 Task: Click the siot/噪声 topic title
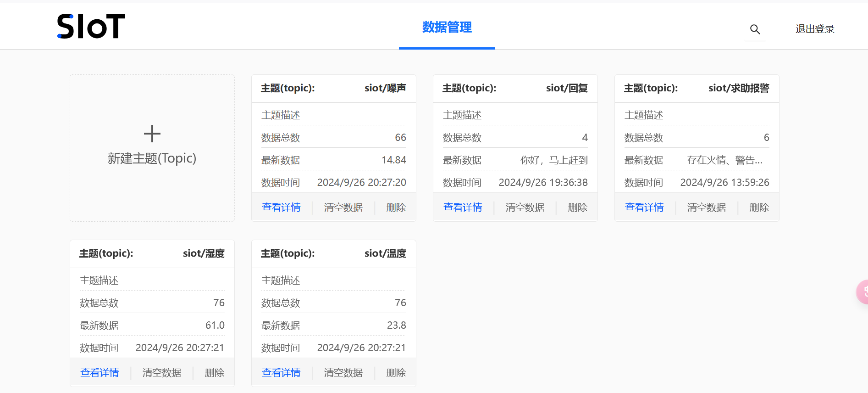385,88
